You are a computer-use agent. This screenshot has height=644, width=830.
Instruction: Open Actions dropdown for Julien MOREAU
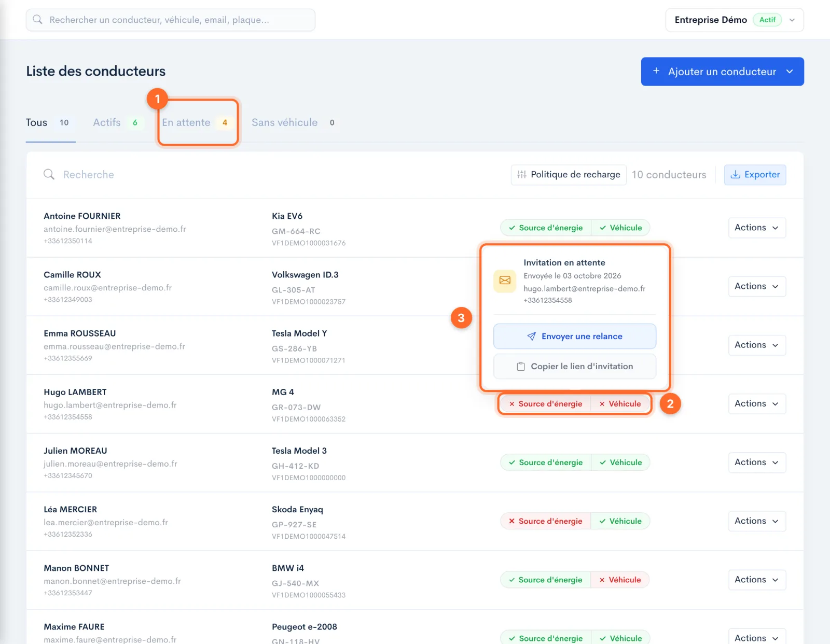[757, 462]
